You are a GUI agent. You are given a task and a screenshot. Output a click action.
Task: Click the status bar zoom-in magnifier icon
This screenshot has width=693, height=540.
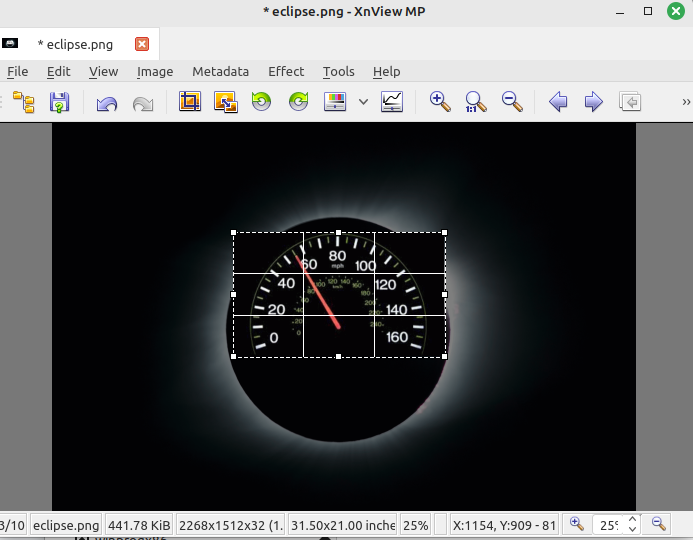tap(577, 524)
